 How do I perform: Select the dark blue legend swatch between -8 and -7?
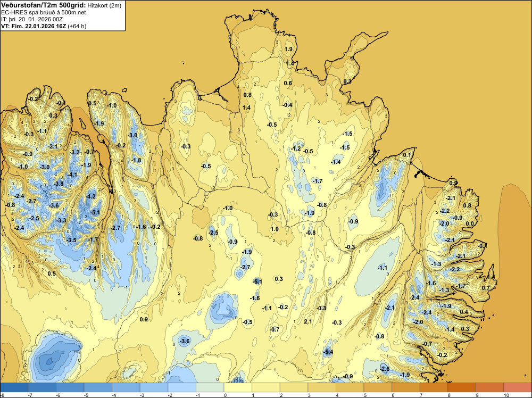click(x=14, y=387)
